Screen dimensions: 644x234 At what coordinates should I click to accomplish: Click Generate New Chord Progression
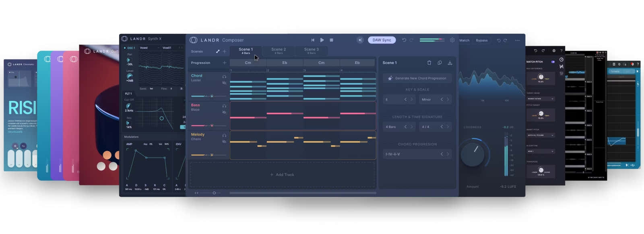coord(417,78)
